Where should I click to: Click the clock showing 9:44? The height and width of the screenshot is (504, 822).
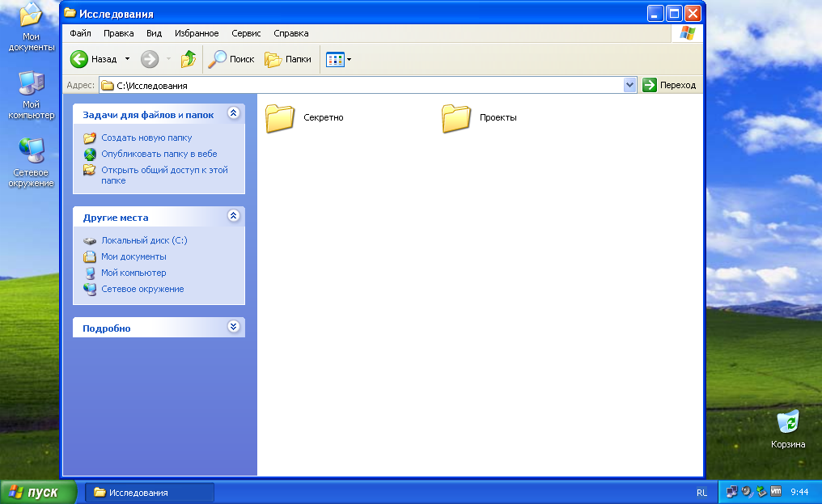799,492
